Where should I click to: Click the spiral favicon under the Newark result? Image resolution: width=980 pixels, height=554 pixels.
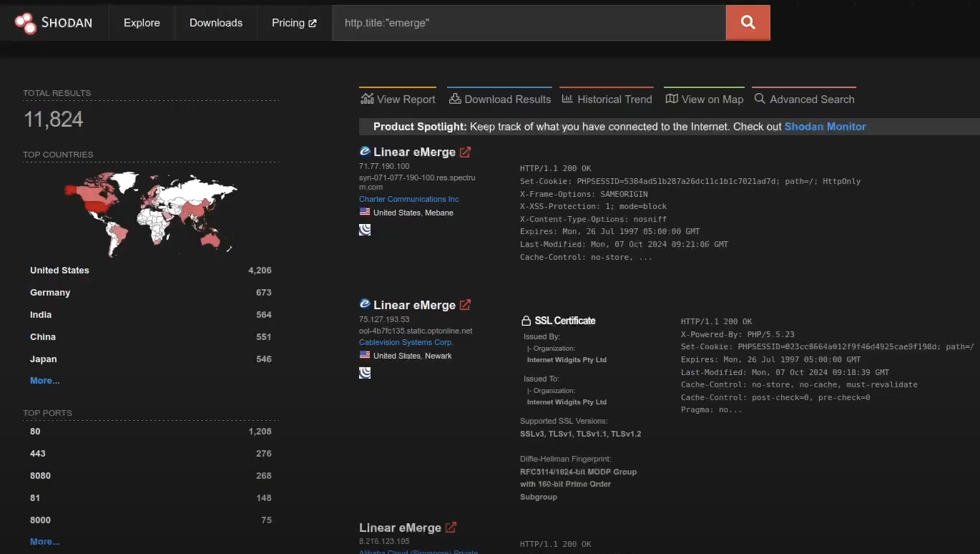[x=365, y=372]
